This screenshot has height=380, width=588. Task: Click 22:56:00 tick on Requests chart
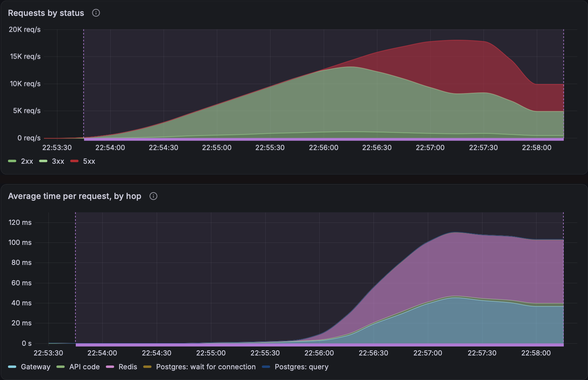[x=323, y=148]
